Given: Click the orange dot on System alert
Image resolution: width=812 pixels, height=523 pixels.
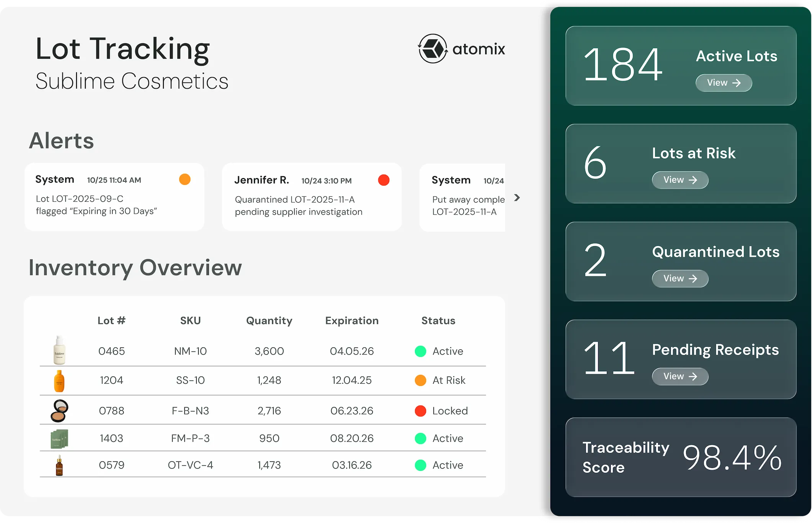Looking at the screenshot, I should 185,179.
